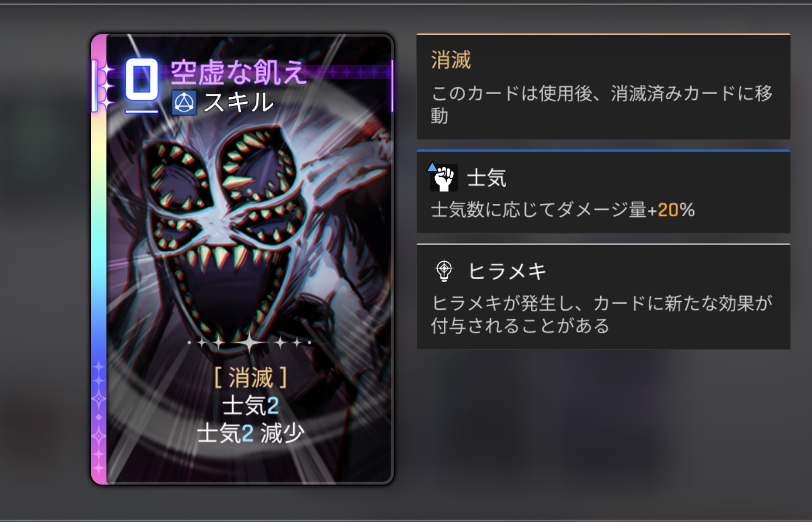Click the スキル card type label

(238, 103)
